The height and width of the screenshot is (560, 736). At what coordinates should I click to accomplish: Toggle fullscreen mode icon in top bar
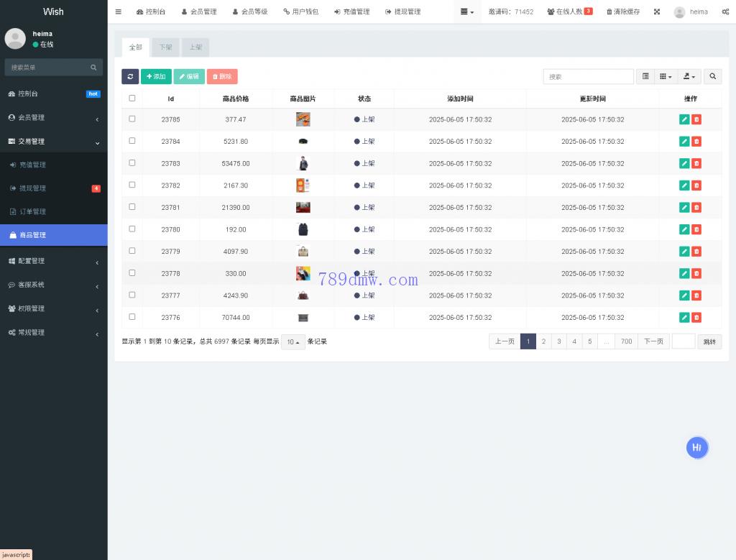657,12
